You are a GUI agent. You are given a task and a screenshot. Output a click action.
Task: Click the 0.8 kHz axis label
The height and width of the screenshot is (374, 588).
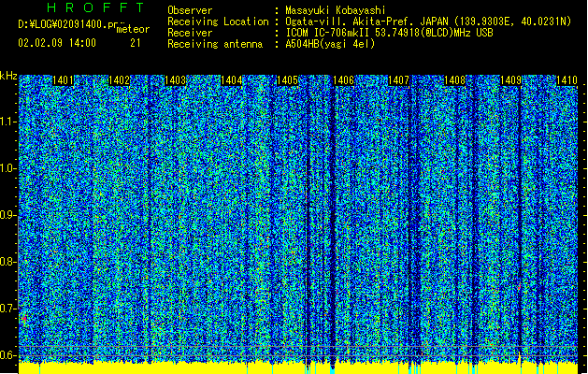(x=7, y=262)
